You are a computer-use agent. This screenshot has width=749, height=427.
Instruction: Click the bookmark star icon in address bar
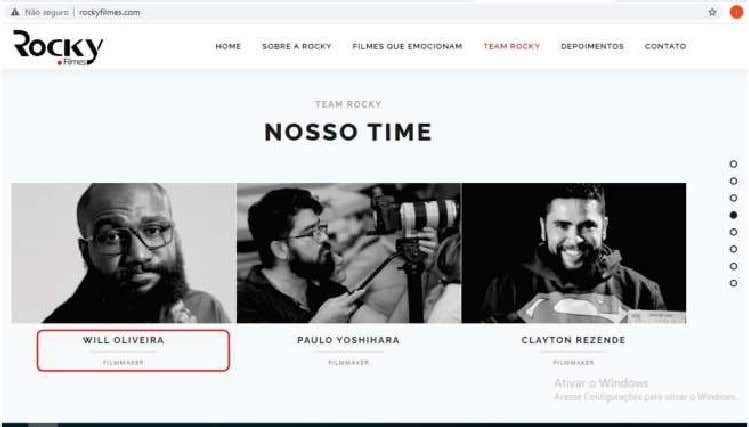712,12
